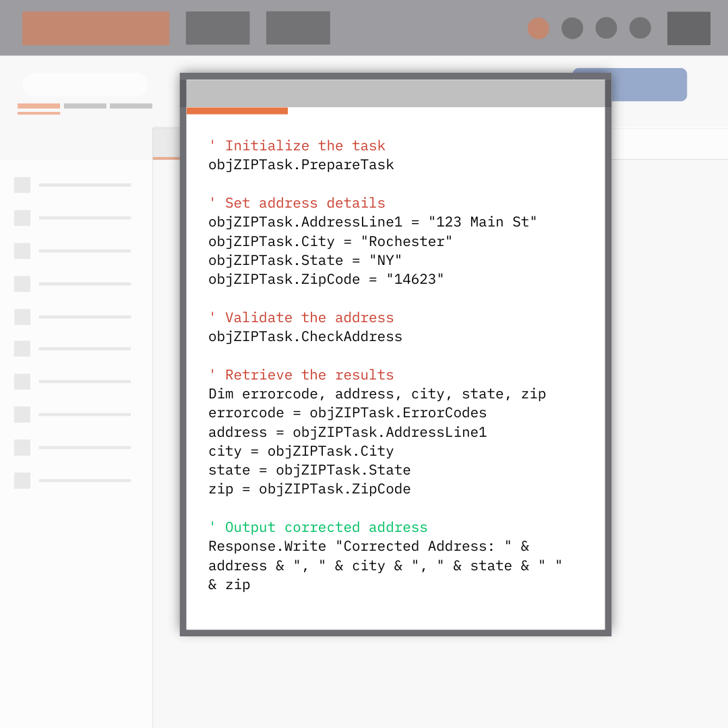This screenshot has height=728, width=728.
Task: Click the "objZIPTask.PrepareTask" code line
Action: (301, 164)
